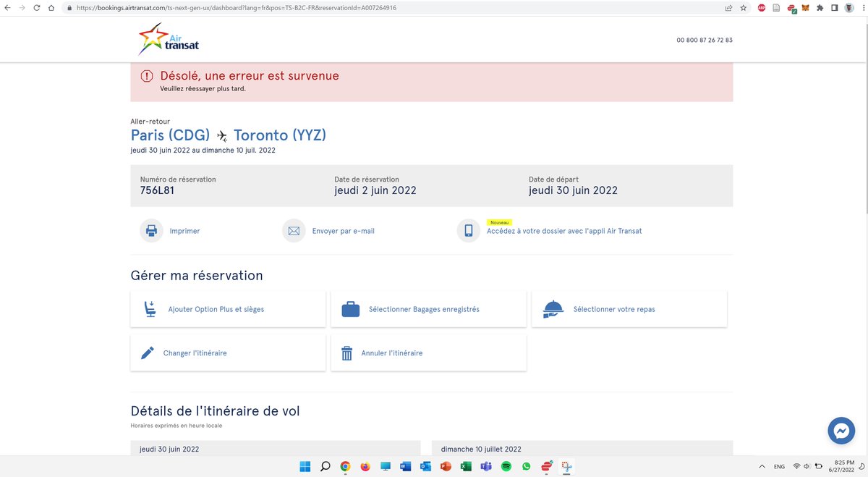The image size is (868, 477).
Task: Open the Windows Start menu
Action: point(305,467)
